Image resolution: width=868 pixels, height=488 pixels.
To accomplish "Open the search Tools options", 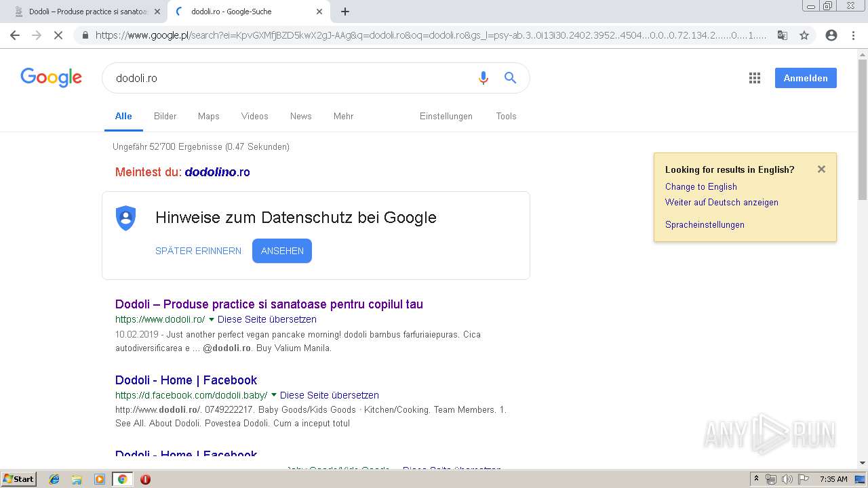I will pos(506,116).
